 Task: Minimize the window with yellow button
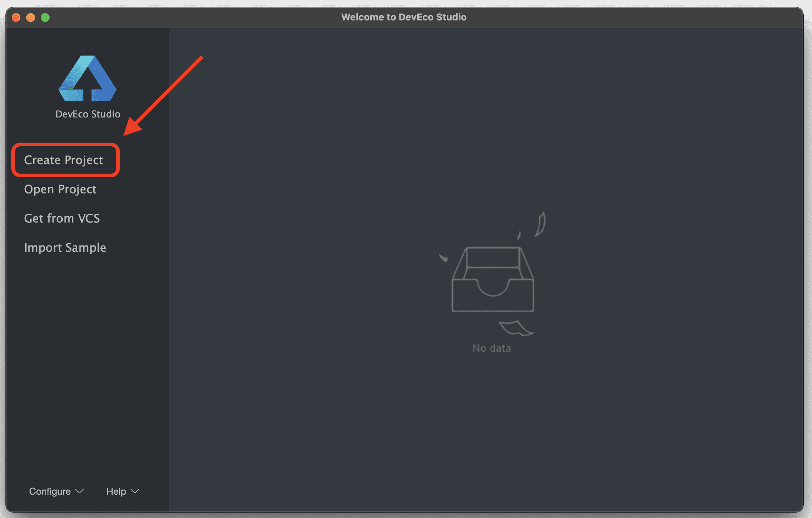pyautogui.click(x=31, y=18)
